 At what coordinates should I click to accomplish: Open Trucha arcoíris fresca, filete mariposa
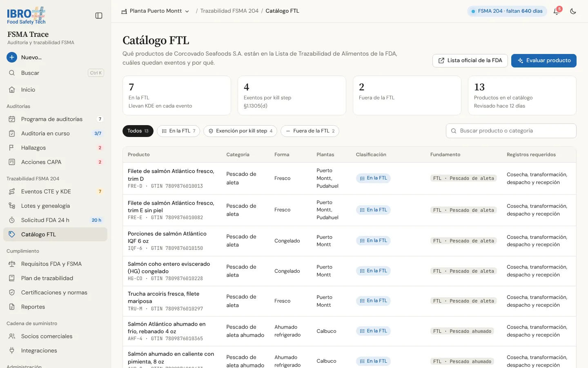(350, 301)
